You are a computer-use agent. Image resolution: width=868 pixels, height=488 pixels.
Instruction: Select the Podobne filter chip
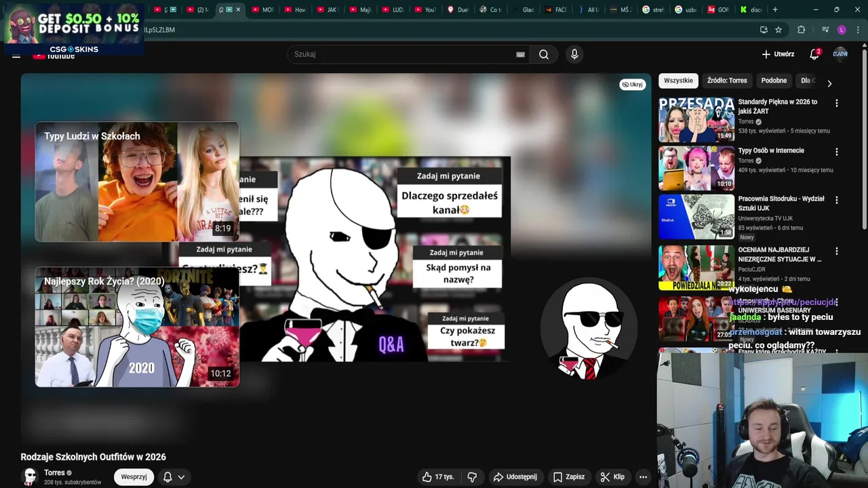[x=774, y=81]
